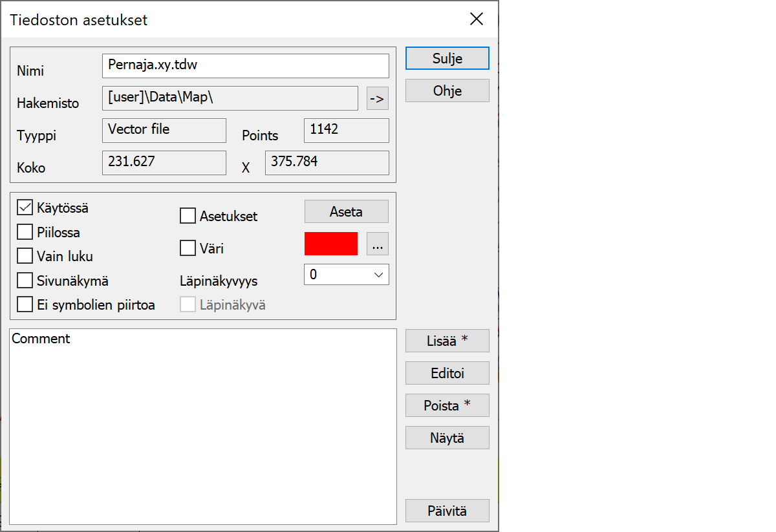This screenshot has height=532, width=776.
Task: Enable the Väri checkbox
Action: (x=188, y=248)
